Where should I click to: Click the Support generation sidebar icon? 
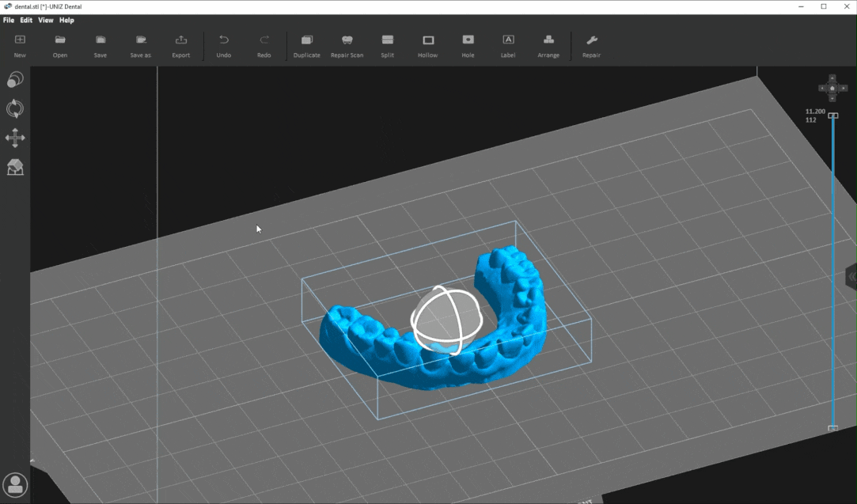[x=15, y=167]
